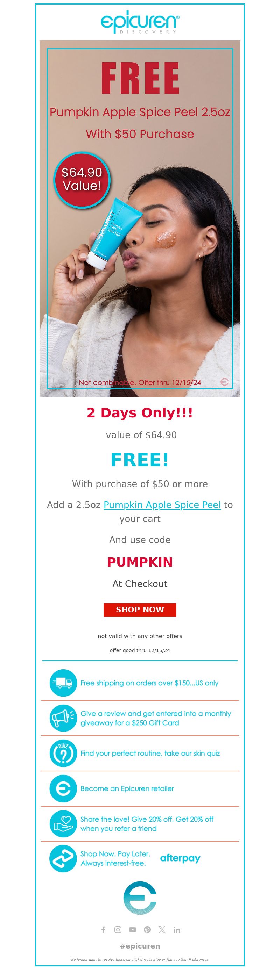280x980 pixels.
Task: Click the hero promo image banner
Action: pyautogui.click(x=140, y=218)
